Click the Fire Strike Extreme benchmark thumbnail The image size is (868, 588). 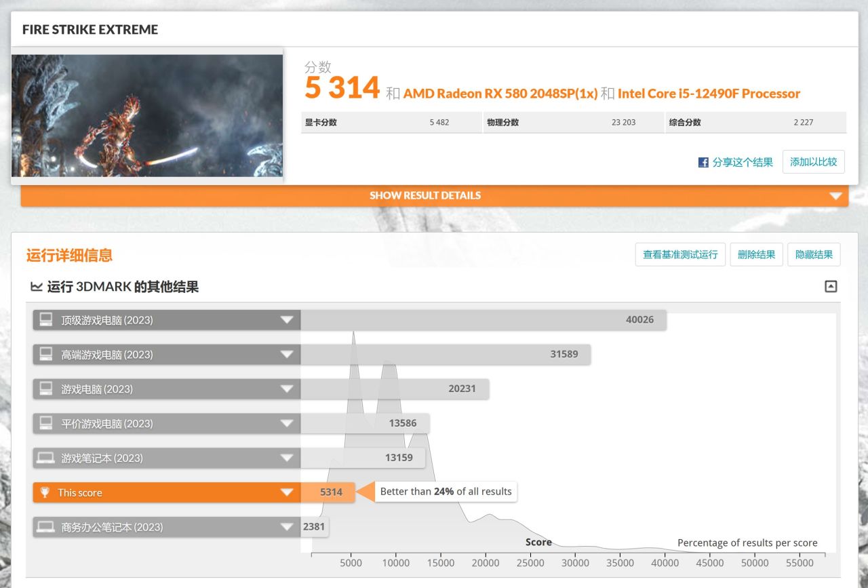pyautogui.click(x=147, y=116)
